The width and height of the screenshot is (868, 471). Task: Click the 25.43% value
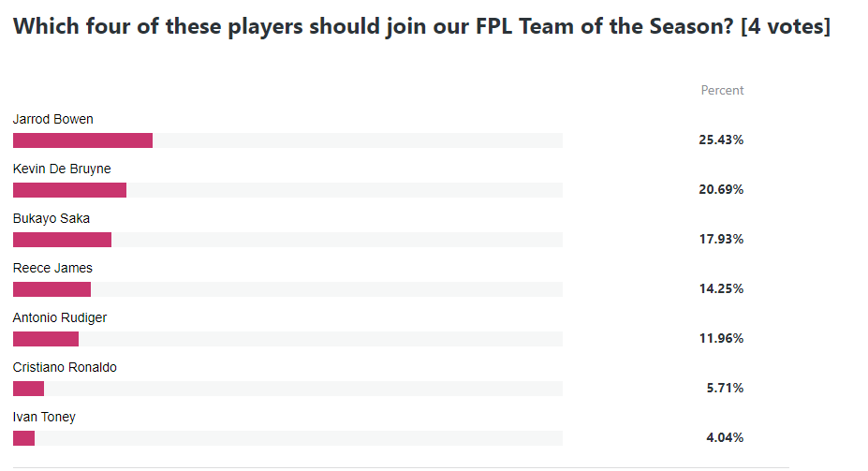pyautogui.click(x=721, y=140)
